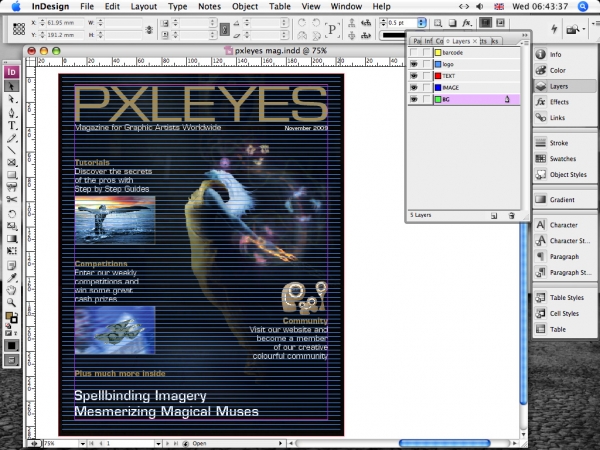
Task: Select the Hand tool
Action: [x=11, y=290]
